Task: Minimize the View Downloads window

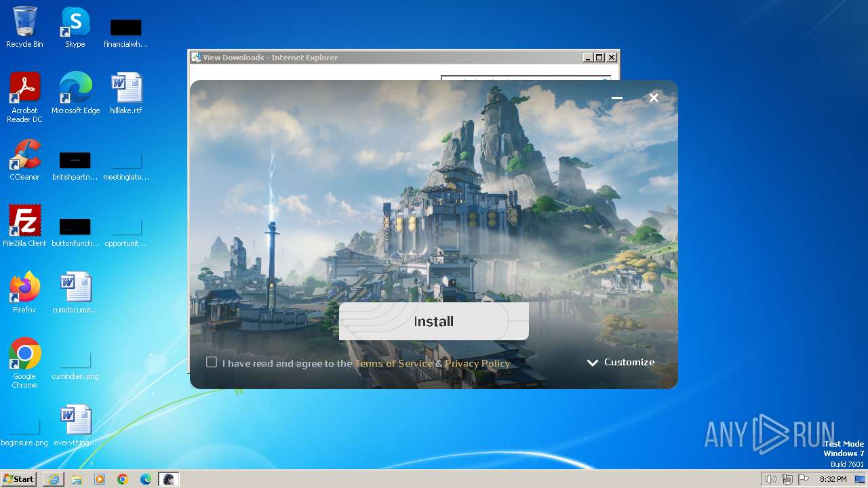Action: [x=588, y=58]
